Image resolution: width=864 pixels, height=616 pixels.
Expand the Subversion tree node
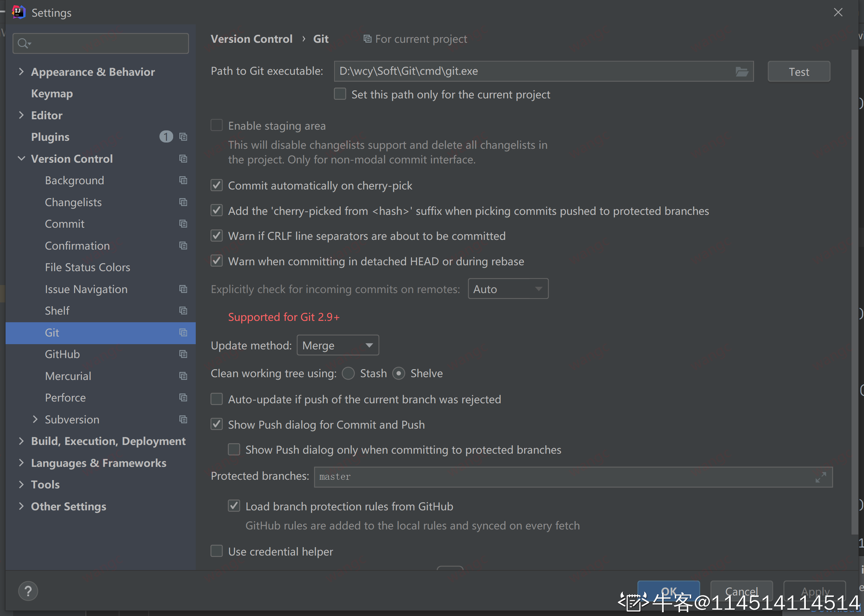[35, 419]
